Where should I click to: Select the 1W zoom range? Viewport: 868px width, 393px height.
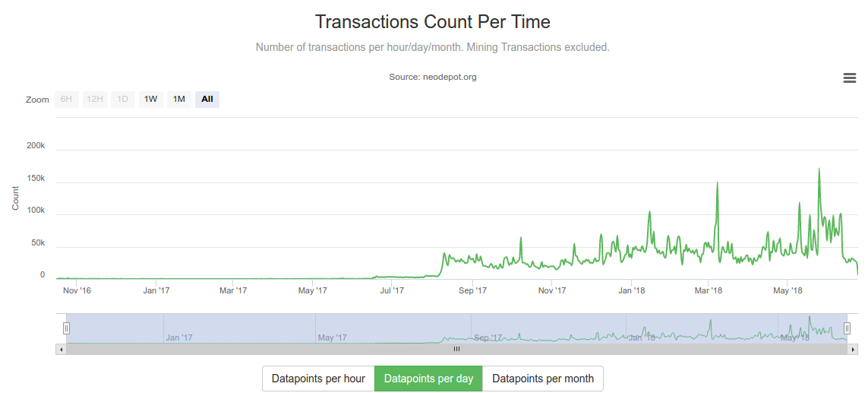pyautogui.click(x=150, y=100)
